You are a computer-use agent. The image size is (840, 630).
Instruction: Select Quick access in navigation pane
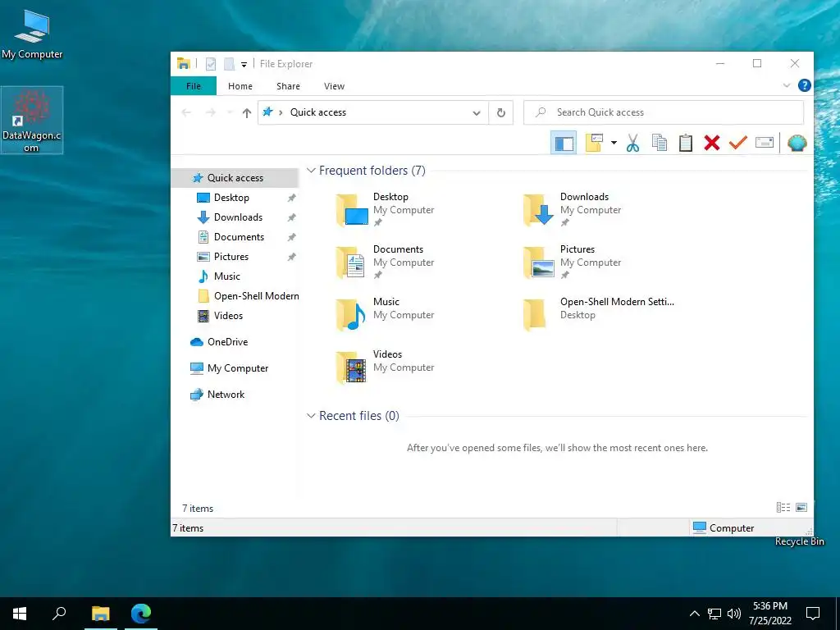point(235,178)
